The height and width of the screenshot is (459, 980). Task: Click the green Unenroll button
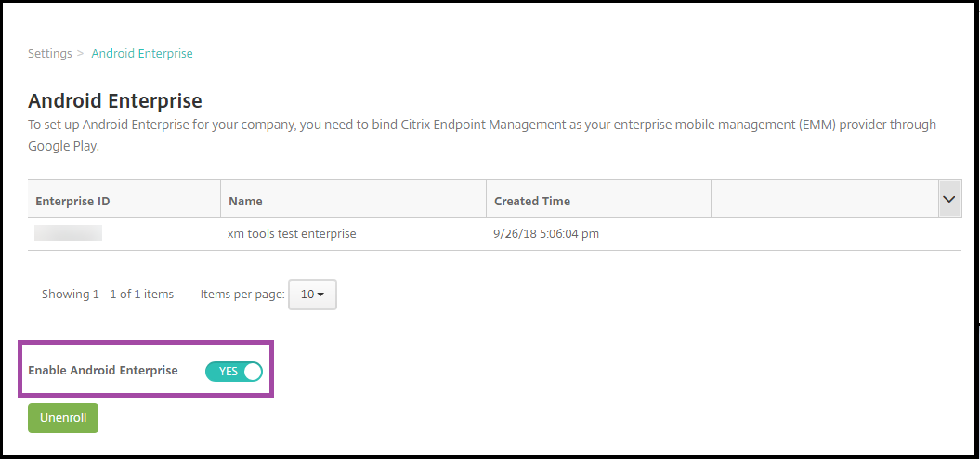(63, 418)
